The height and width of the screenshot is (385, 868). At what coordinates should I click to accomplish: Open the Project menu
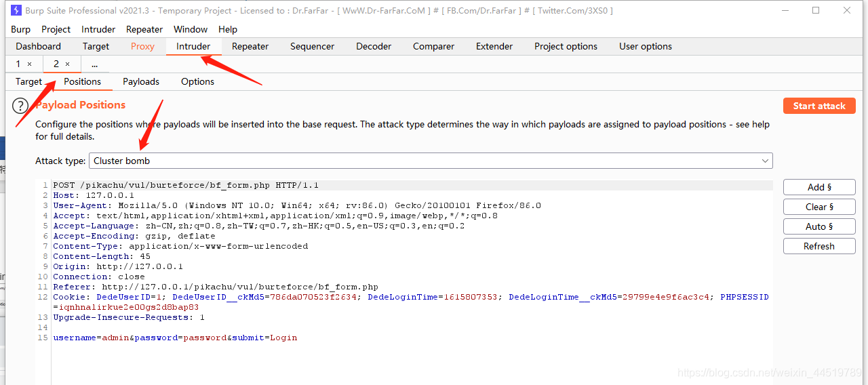(x=56, y=29)
